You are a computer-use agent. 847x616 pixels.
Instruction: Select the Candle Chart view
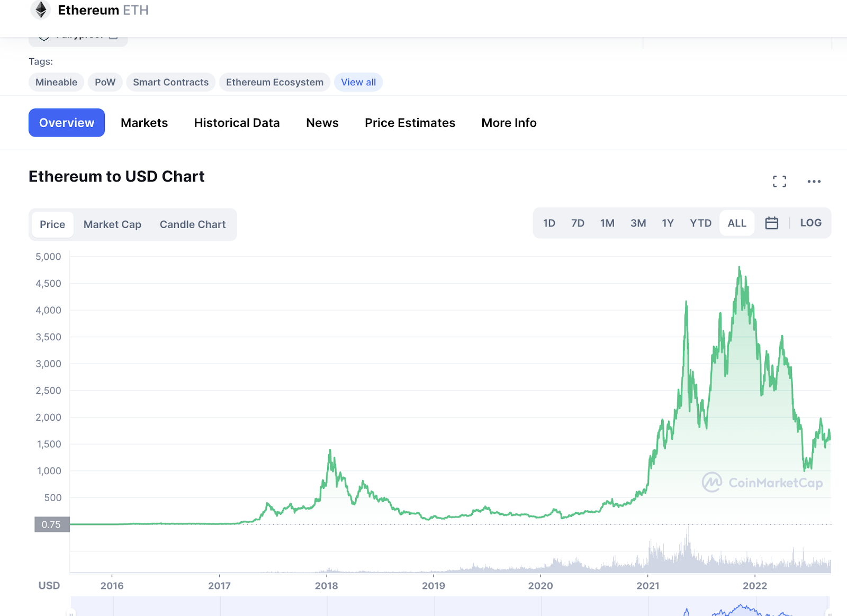(x=193, y=224)
